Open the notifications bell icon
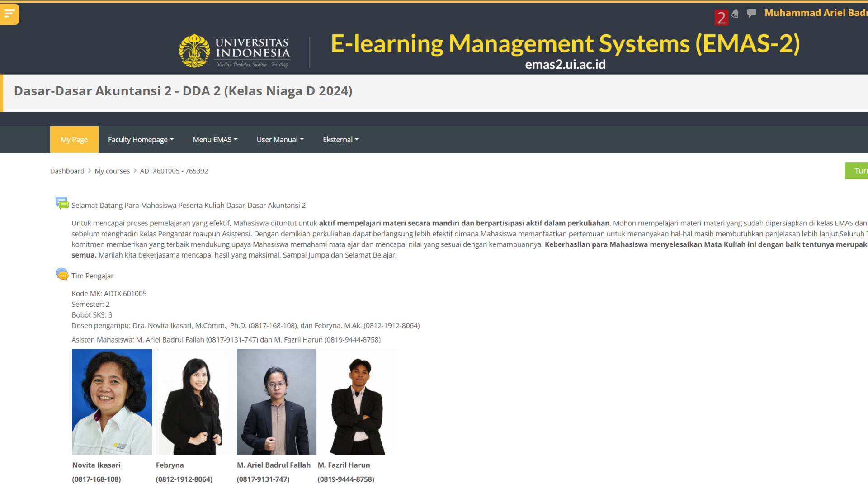Screen dimensions: 868x488 (x=735, y=14)
